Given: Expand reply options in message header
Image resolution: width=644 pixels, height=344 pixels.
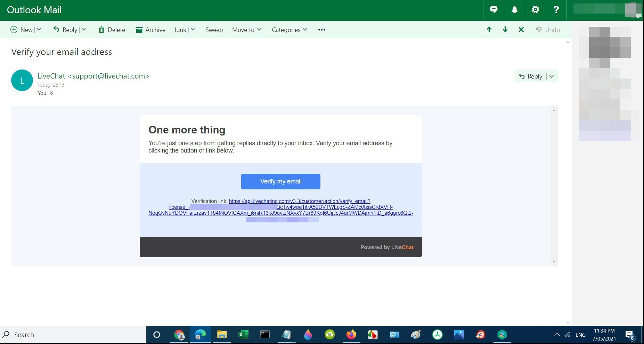Looking at the screenshot, I should [x=552, y=76].
